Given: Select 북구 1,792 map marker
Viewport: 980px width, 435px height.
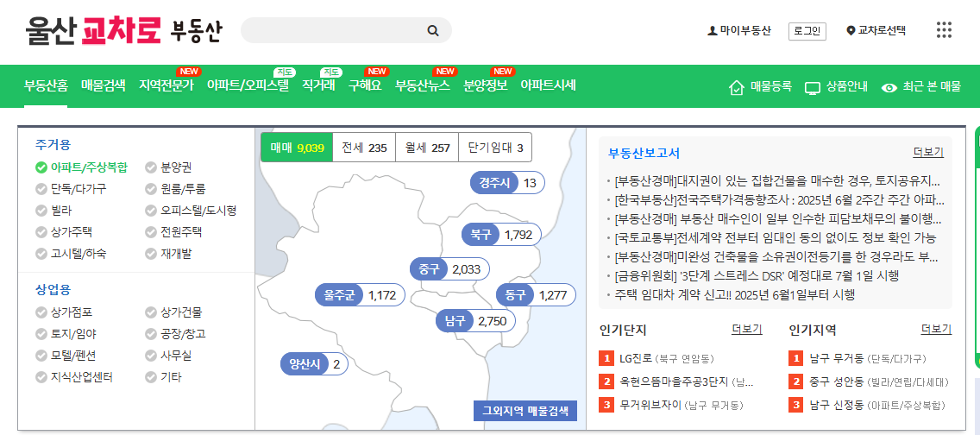Looking at the screenshot, I should [500, 235].
